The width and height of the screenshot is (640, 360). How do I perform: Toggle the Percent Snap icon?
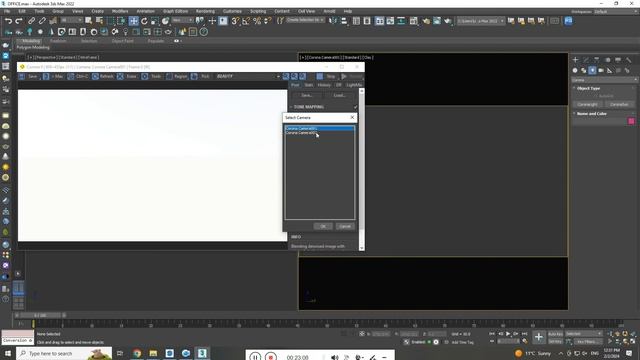tap(257, 21)
